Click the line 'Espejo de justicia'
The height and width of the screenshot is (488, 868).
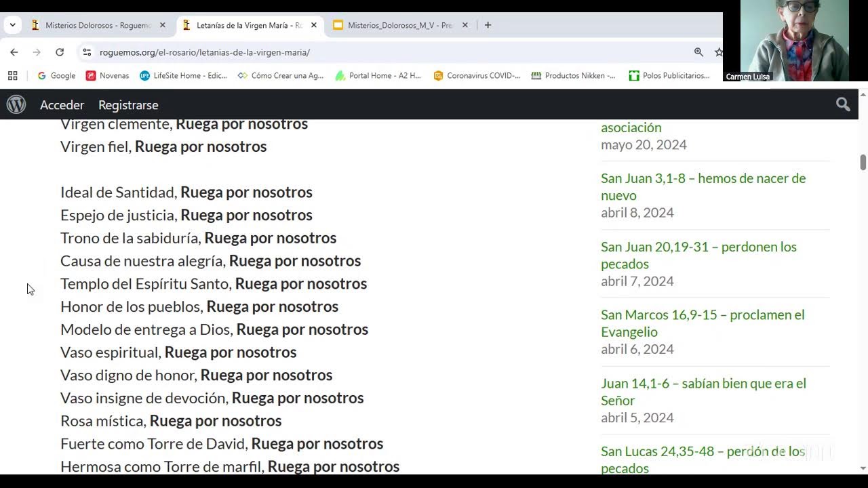[186, 215]
